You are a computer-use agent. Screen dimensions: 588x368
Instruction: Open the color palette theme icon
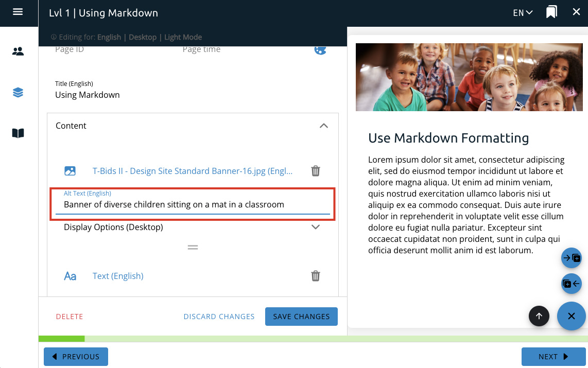coord(320,50)
